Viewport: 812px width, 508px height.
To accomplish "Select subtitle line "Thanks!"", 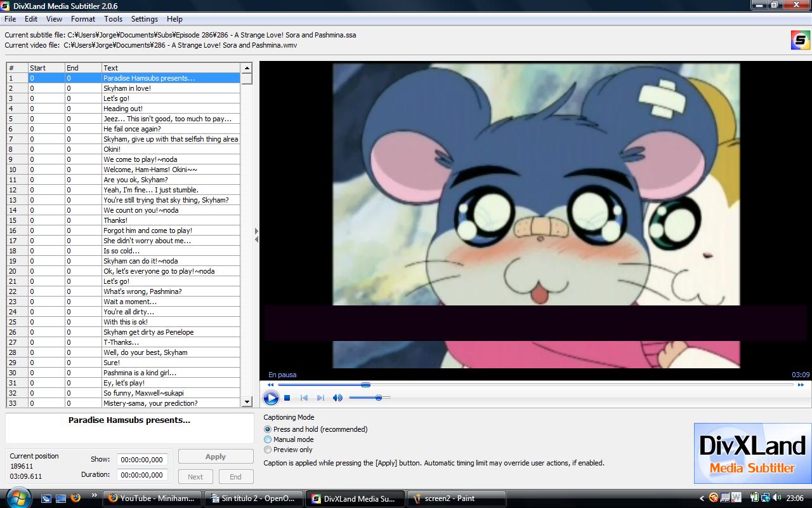I will coord(124,220).
